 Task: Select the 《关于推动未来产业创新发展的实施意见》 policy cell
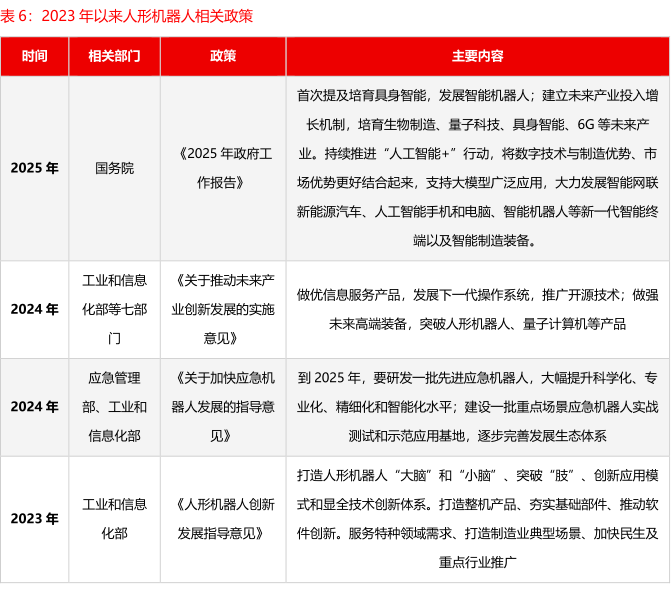[223, 309]
